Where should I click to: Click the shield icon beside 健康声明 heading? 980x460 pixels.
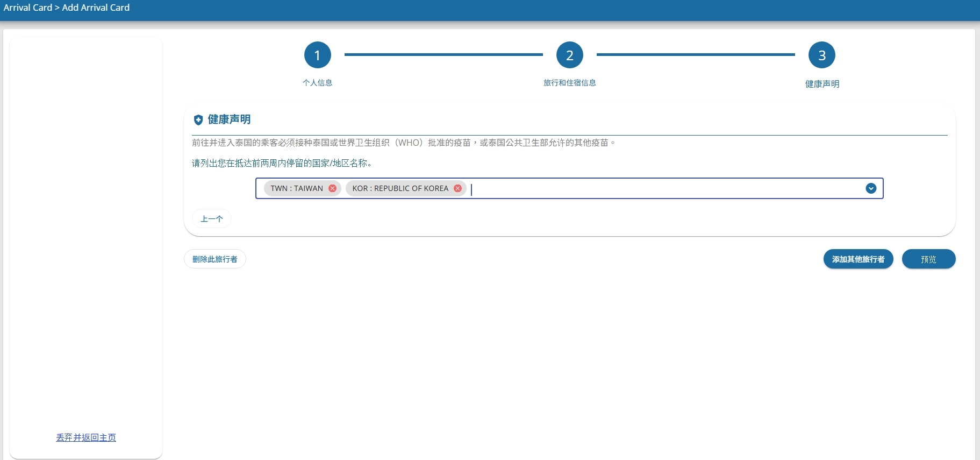coord(198,120)
